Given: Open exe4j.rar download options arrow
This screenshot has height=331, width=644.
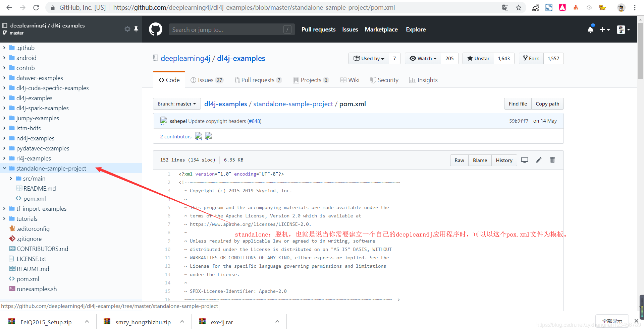Looking at the screenshot, I should (x=277, y=322).
